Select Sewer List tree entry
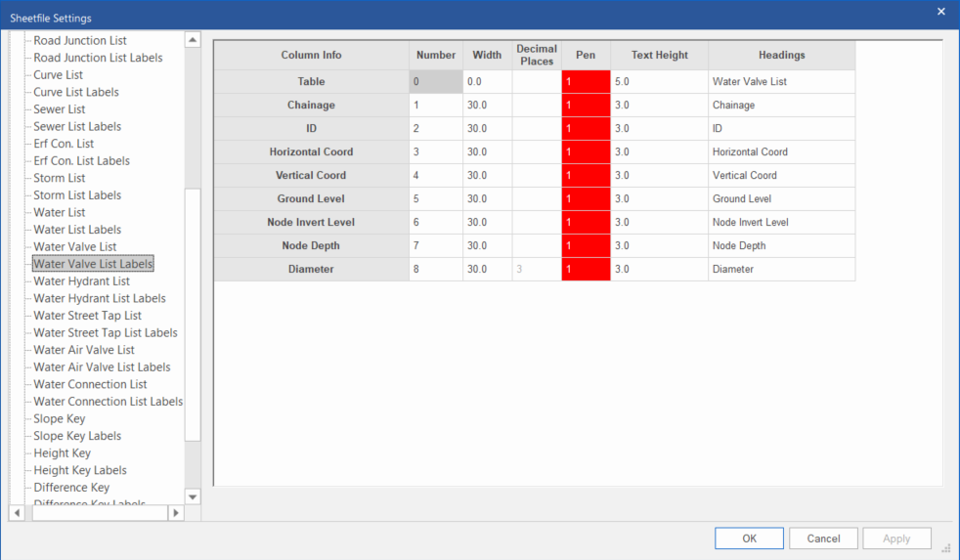 [x=60, y=109]
